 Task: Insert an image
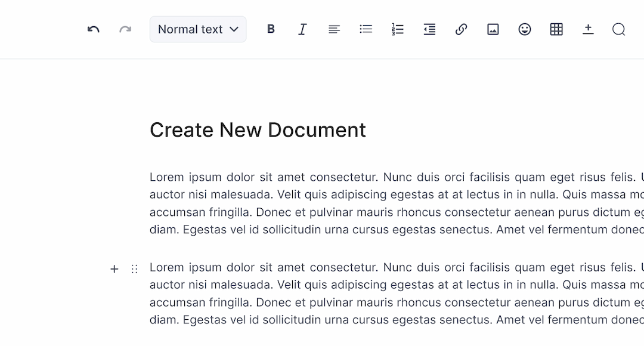pyautogui.click(x=493, y=29)
